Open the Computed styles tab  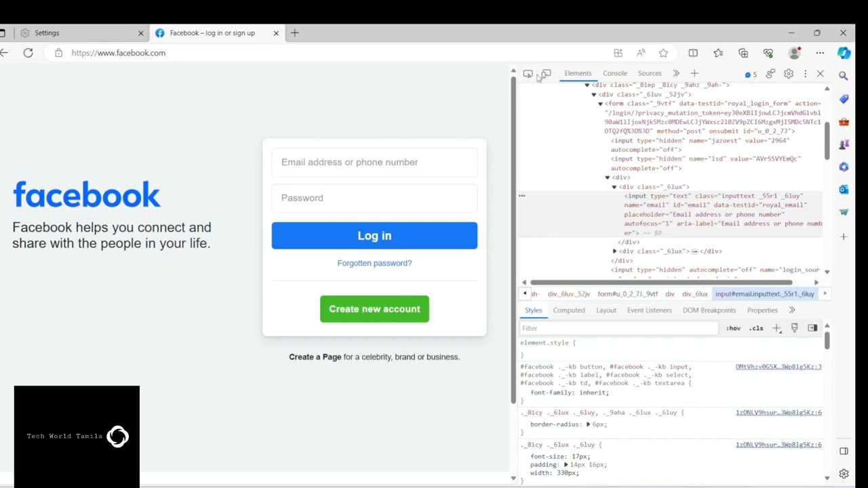tap(569, 310)
